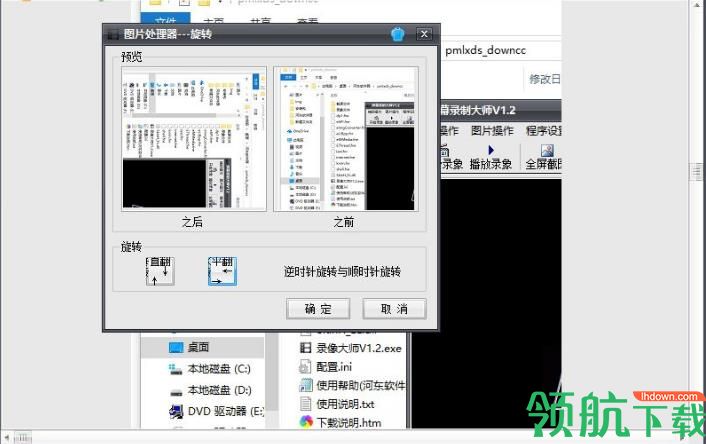
Task: Click the 使用帮助 file icon
Action: coord(306,385)
